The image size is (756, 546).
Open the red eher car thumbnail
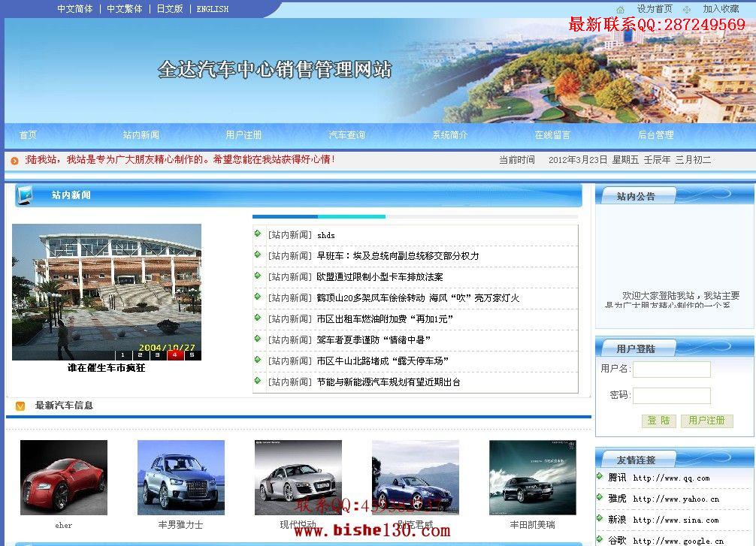(x=64, y=478)
